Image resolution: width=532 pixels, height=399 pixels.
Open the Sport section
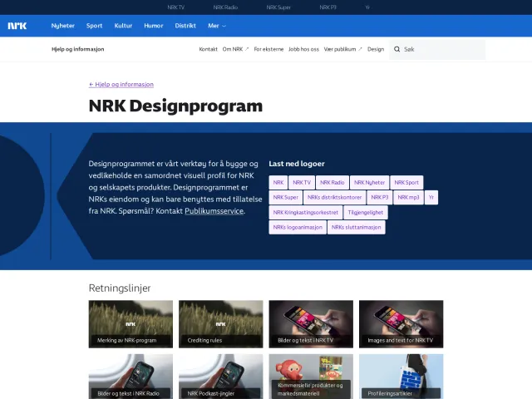[x=94, y=26]
